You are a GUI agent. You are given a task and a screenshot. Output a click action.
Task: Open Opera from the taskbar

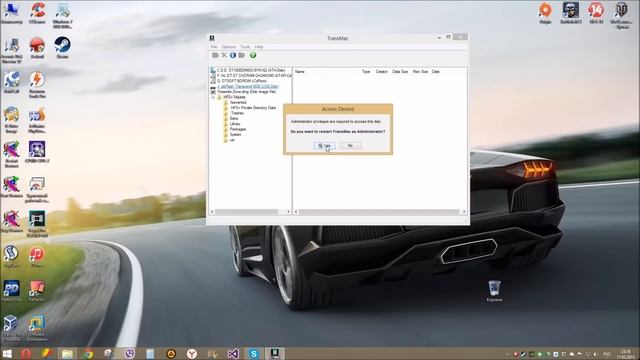[x=26, y=353]
